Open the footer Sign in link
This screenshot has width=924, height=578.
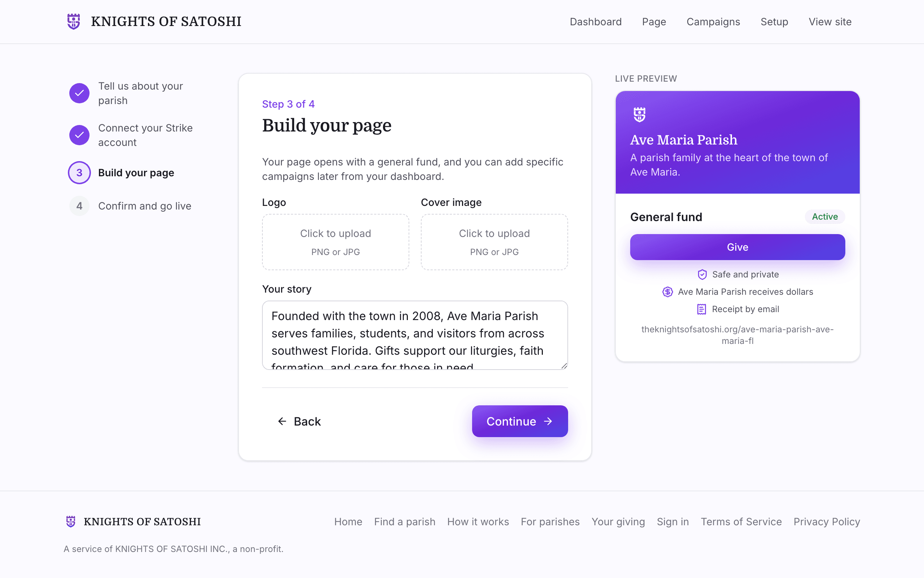pos(672,522)
